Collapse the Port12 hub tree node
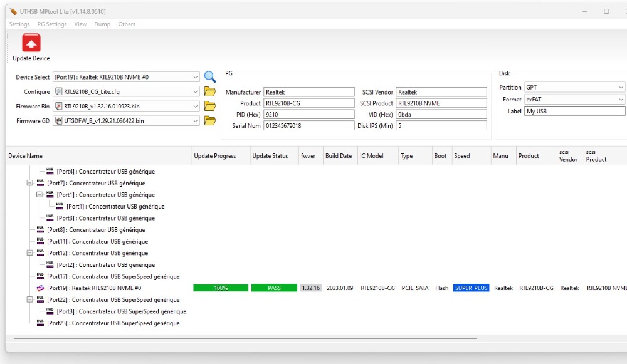The width and height of the screenshot is (627, 364). [x=30, y=253]
